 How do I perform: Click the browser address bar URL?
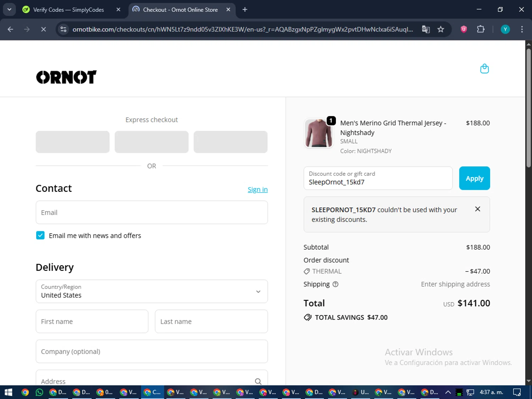243,29
